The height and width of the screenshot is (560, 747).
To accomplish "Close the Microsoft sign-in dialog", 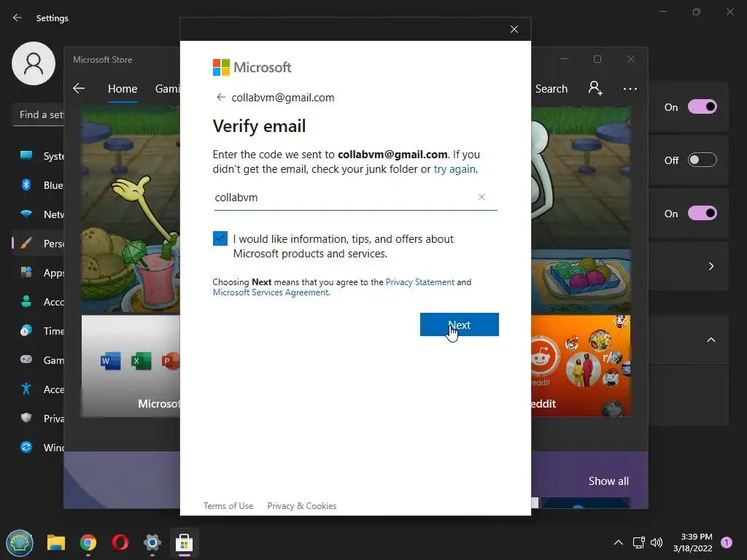I will 514,29.
